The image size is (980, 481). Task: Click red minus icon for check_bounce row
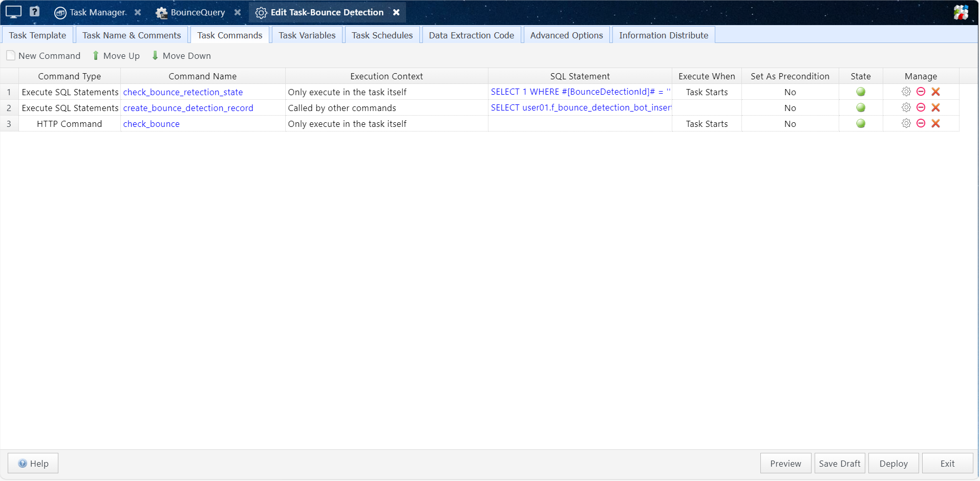click(921, 123)
